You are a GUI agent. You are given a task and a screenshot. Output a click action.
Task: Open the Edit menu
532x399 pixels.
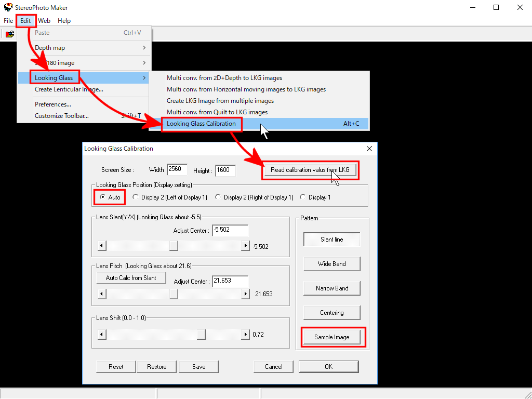[x=25, y=21]
